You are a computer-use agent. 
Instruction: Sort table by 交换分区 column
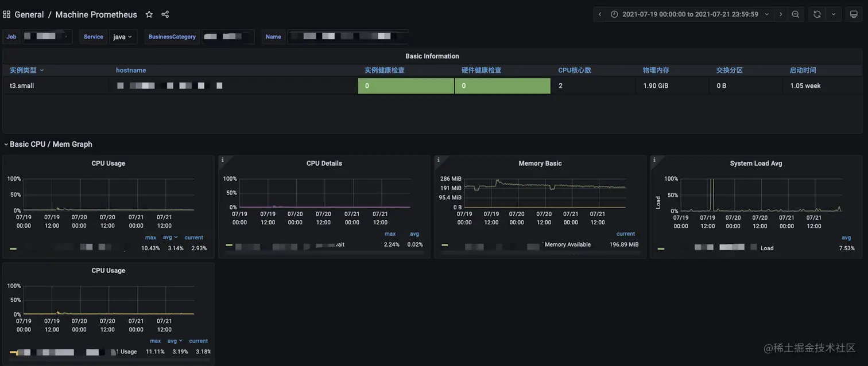(x=730, y=70)
